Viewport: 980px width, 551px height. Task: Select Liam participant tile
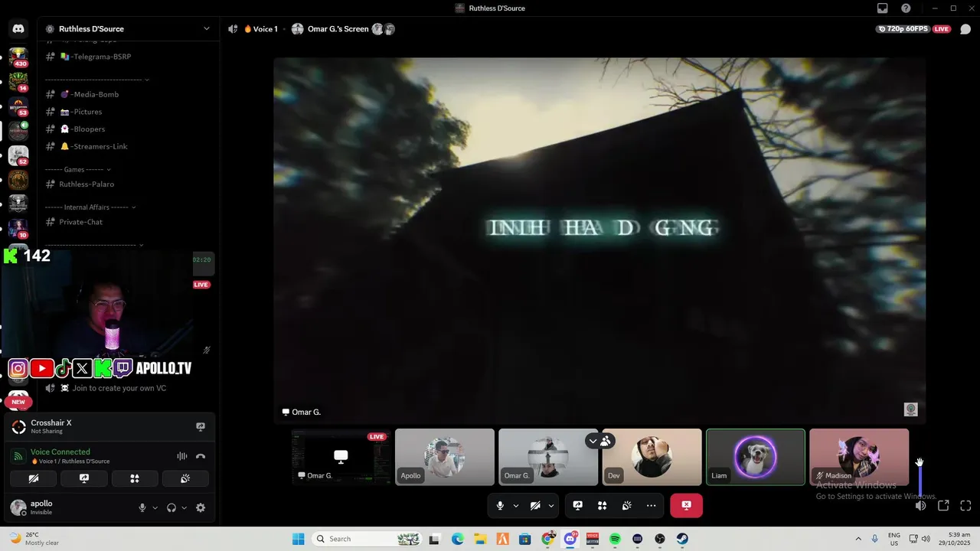tap(756, 457)
